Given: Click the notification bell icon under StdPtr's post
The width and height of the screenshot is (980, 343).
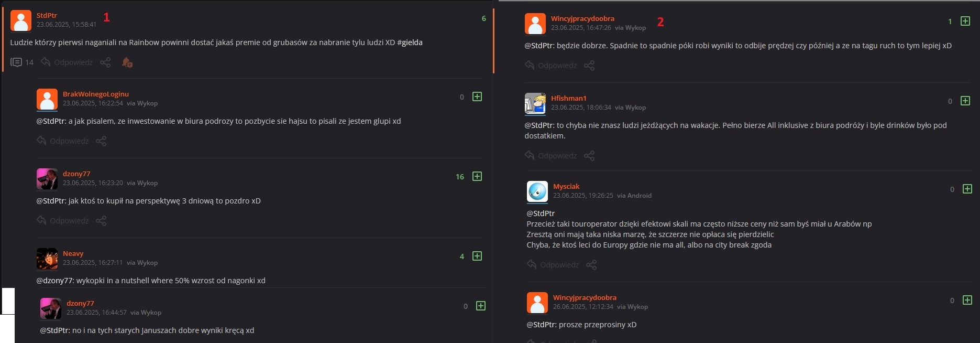Looking at the screenshot, I should click(x=127, y=62).
